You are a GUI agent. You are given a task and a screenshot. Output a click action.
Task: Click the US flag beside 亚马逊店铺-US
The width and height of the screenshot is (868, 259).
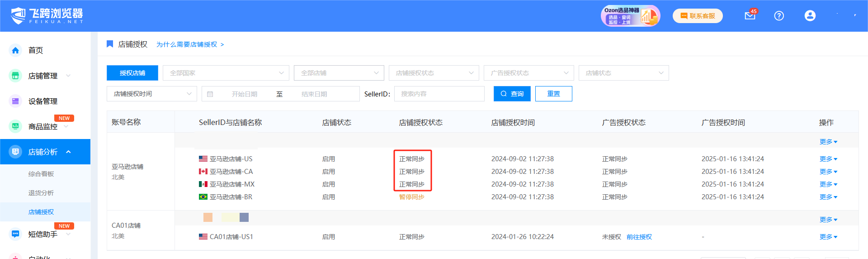tap(203, 159)
